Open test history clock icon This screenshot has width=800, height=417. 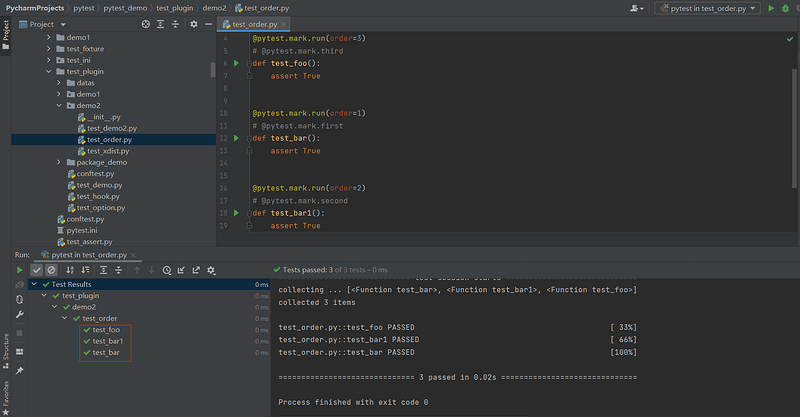coord(167,270)
